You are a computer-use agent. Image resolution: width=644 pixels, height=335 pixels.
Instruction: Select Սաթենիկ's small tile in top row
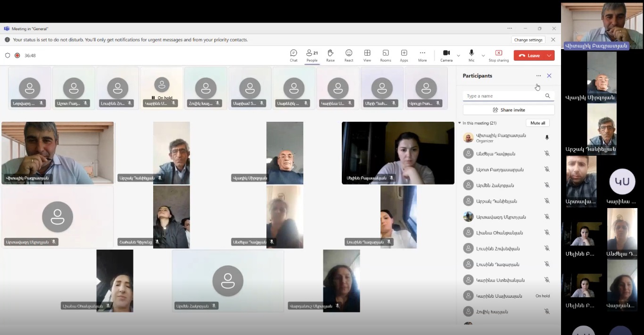[x=294, y=88]
